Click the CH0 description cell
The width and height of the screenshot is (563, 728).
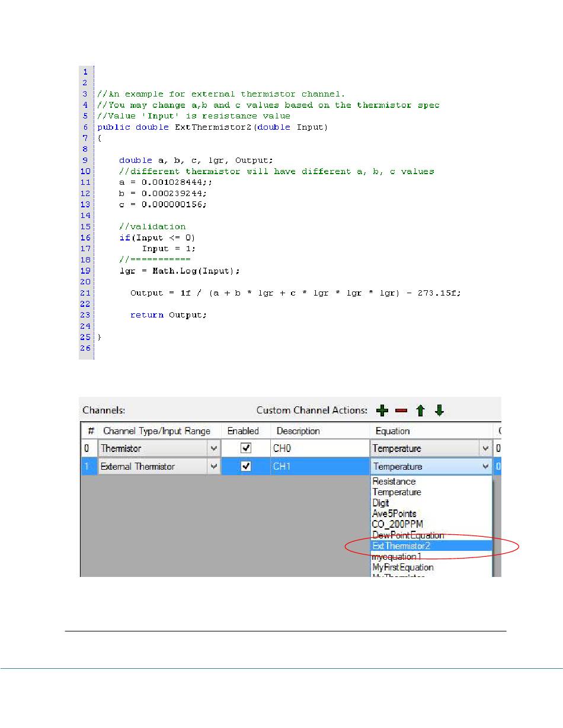320,448
